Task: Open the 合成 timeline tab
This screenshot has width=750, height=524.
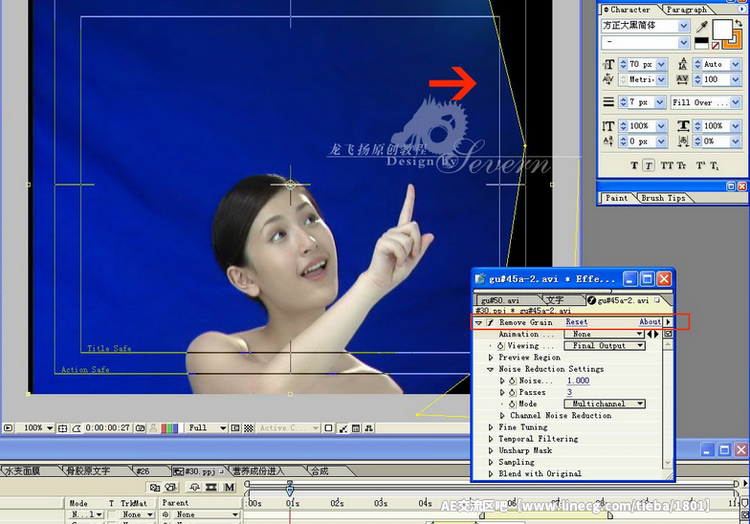Action: tap(320, 471)
